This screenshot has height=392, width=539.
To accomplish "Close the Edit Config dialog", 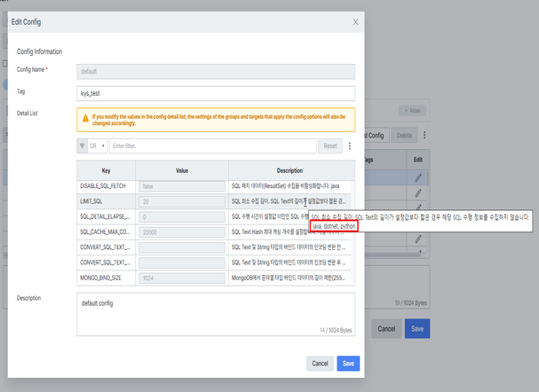I will click(x=355, y=22).
